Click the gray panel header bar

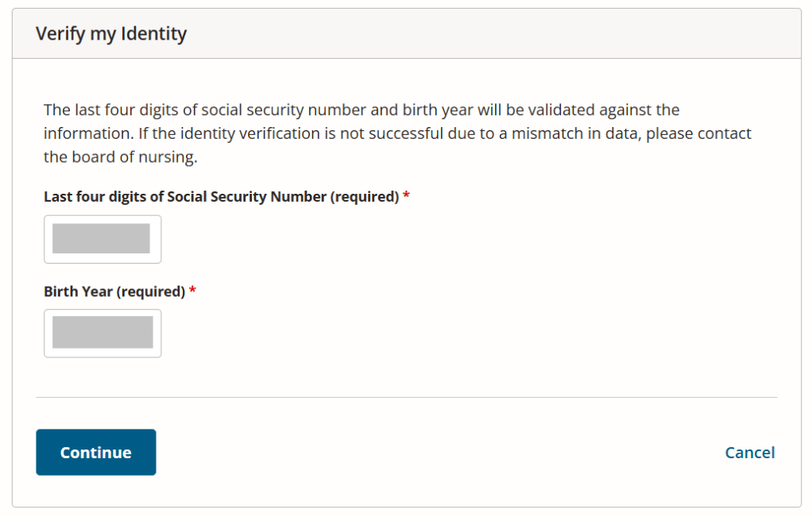coord(477,34)
